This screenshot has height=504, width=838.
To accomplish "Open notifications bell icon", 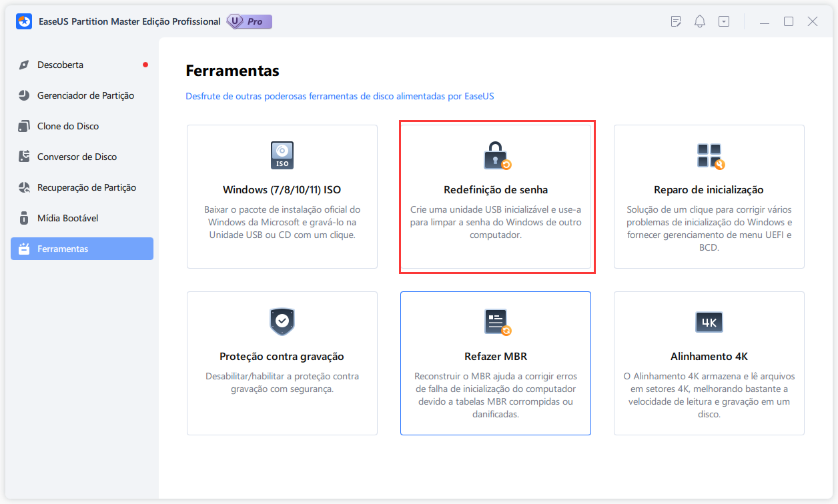I will click(700, 21).
